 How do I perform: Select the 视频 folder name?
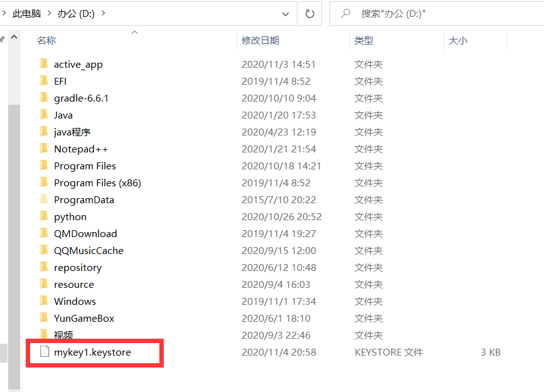click(63, 335)
